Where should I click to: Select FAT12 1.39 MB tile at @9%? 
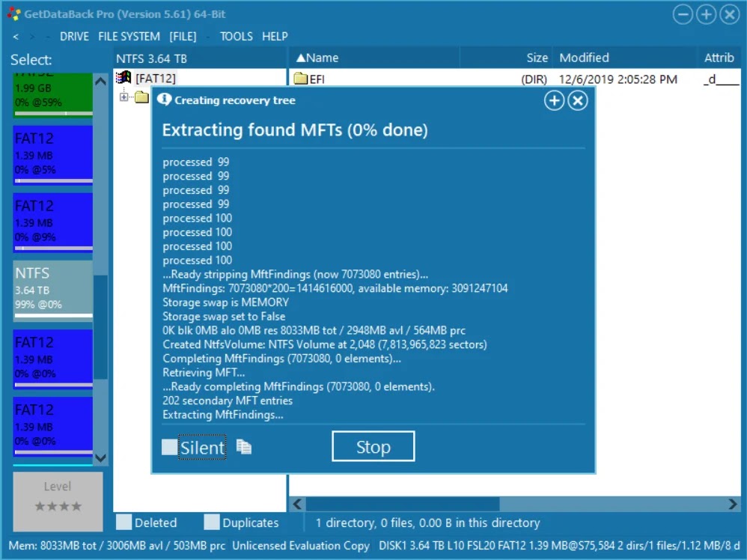pos(53,222)
